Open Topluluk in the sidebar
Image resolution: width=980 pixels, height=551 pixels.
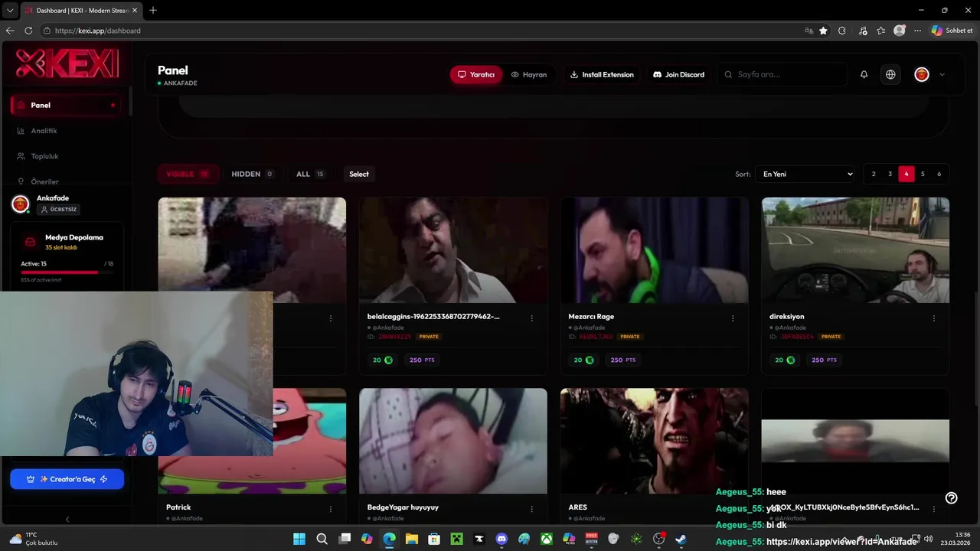tap(66, 156)
